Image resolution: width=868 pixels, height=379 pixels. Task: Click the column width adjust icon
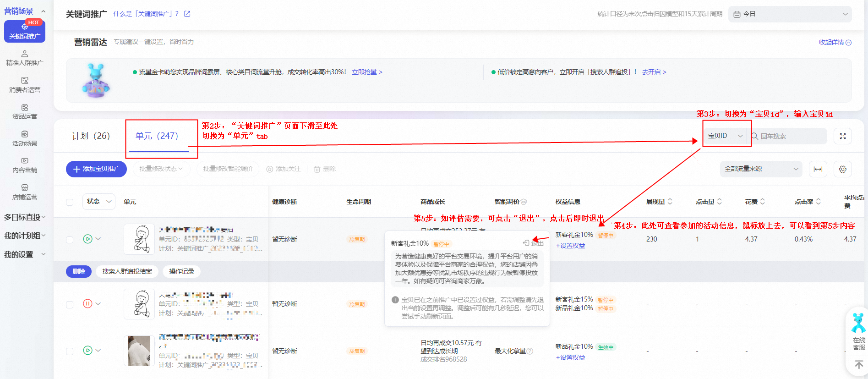[x=818, y=169]
